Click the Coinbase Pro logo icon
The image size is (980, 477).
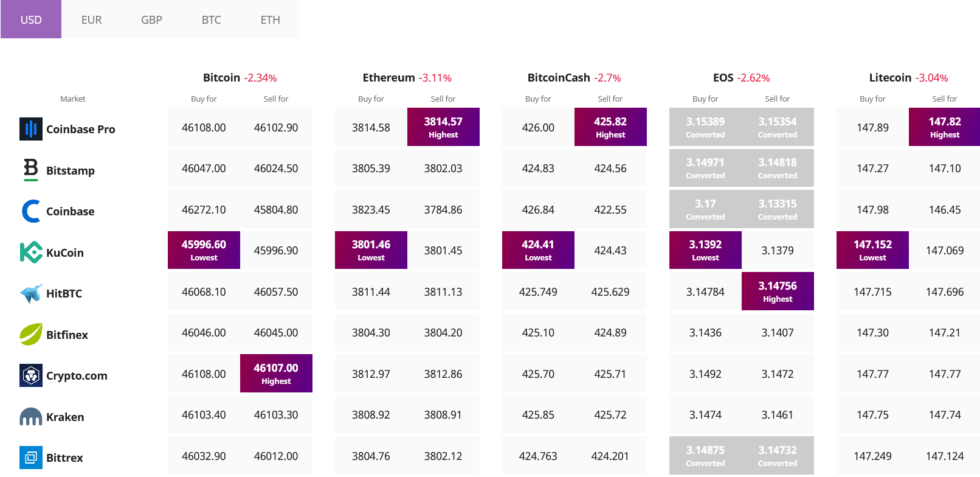[31, 129]
